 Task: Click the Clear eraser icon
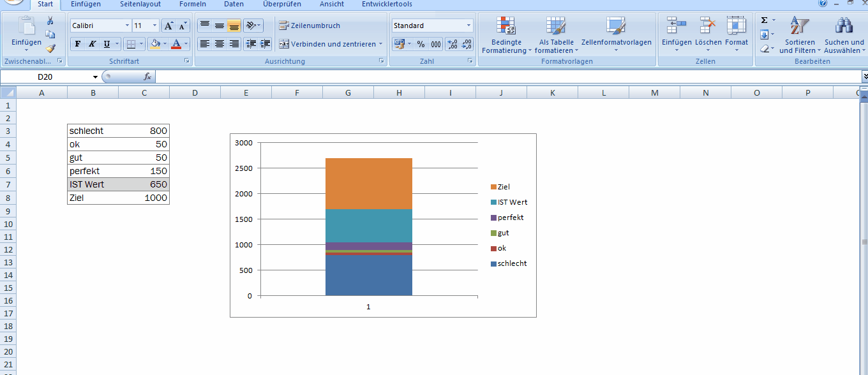coord(764,48)
